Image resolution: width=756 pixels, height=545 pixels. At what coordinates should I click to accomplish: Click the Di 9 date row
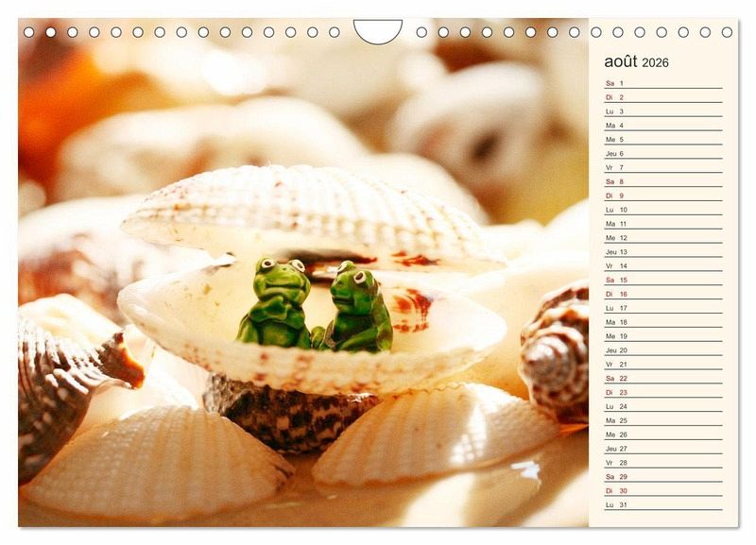pyautogui.click(x=662, y=196)
